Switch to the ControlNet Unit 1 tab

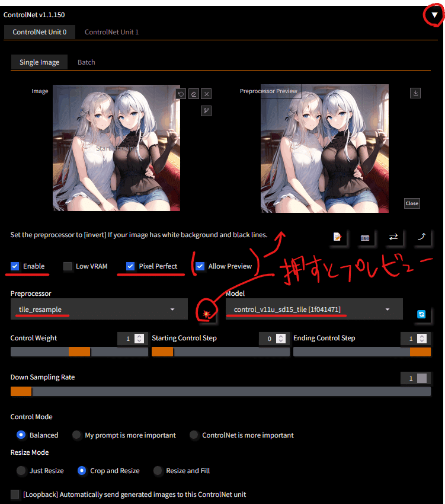pos(111,32)
